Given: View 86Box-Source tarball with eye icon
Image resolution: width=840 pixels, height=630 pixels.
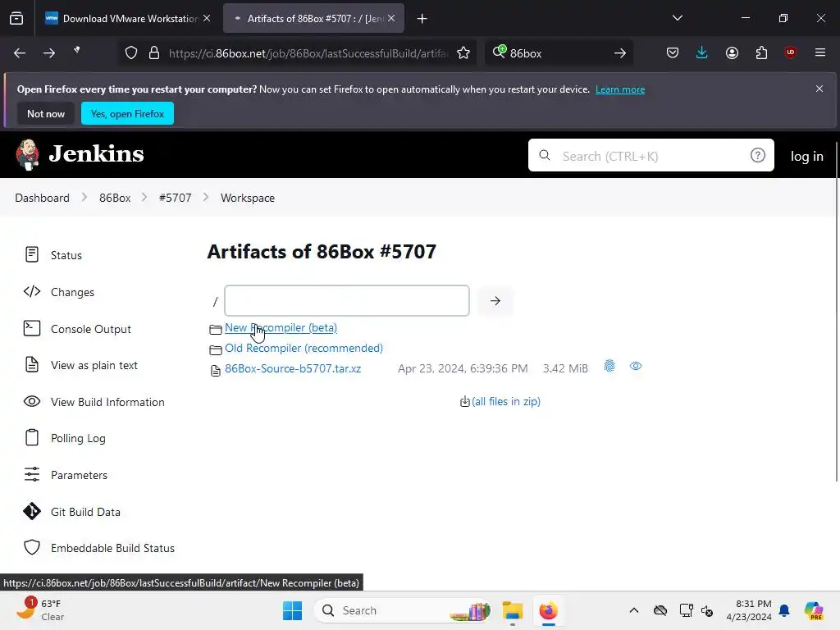Looking at the screenshot, I should 636,367.
